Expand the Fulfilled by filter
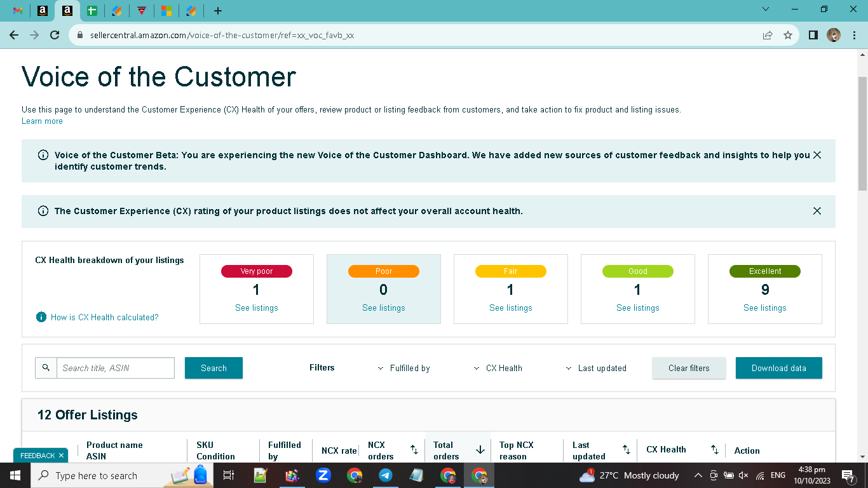The height and width of the screenshot is (488, 868). (x=404, y=368)
